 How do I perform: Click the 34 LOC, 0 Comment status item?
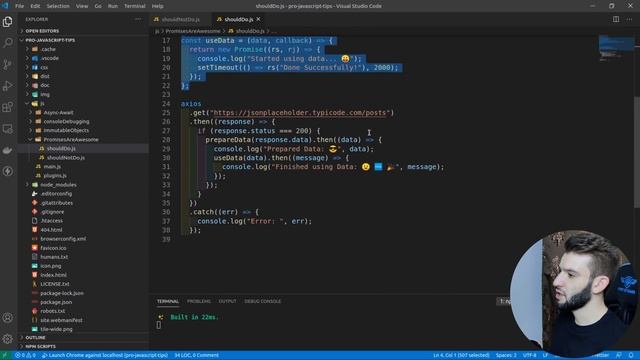196,355
